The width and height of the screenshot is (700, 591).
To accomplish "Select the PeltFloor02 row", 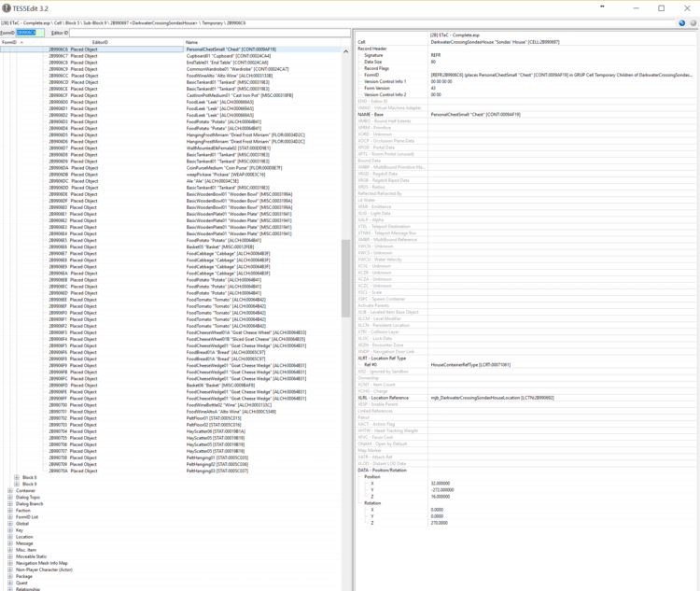I will coord(171,425).
